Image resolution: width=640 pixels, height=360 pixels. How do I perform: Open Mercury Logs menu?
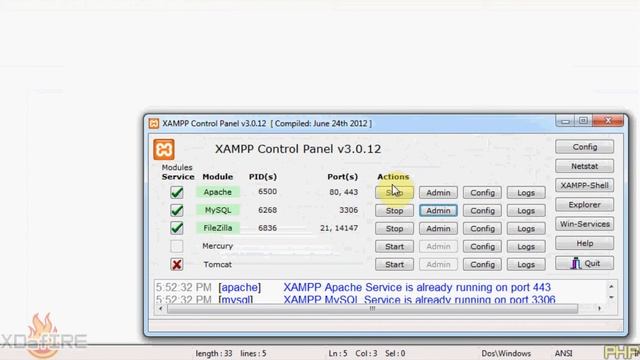click(x=526, y=247)
